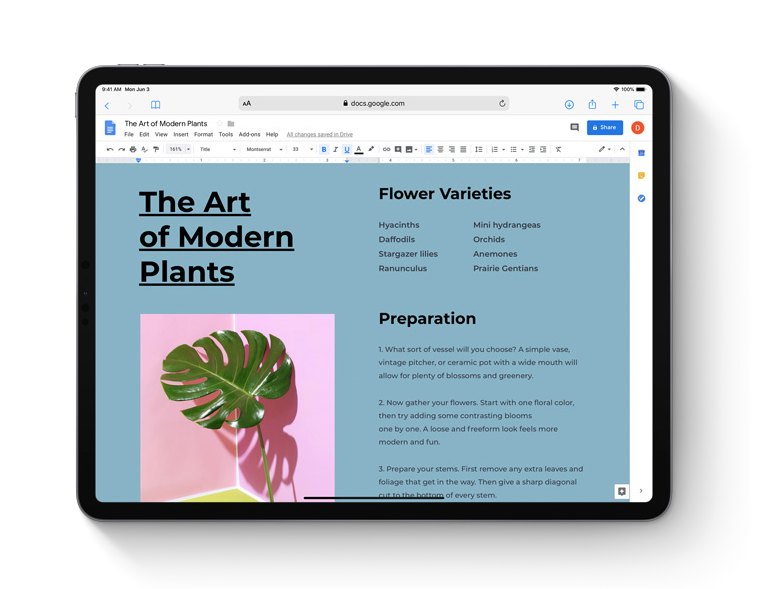Open the Edit menu

(x=144, y=135)
